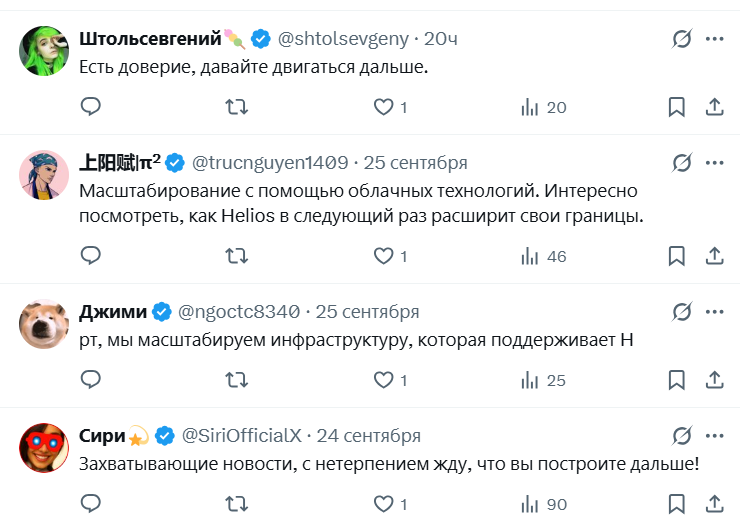View analytics showing 90 views
The width and height of the screenshot is (740, 524).
[545, 504]
